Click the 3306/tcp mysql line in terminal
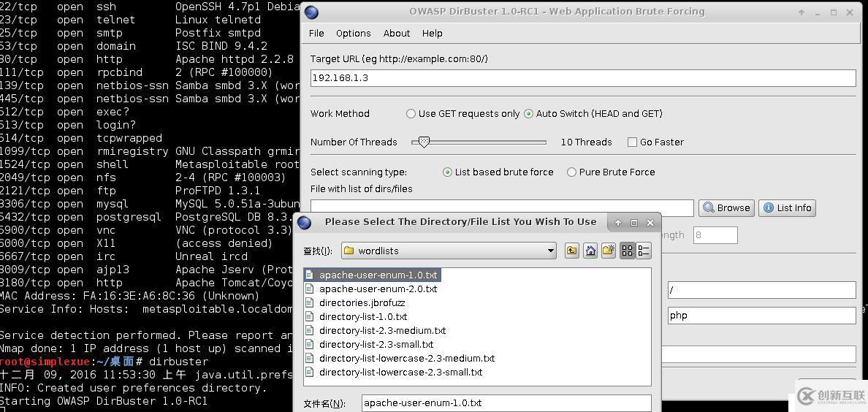Viewport: 868px width, 412px height. (150, 204)
